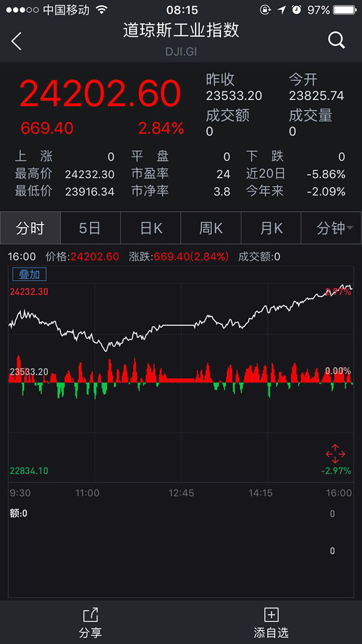
Task: Switch to the 5日 tab
Action: click(x=91, y=228)
